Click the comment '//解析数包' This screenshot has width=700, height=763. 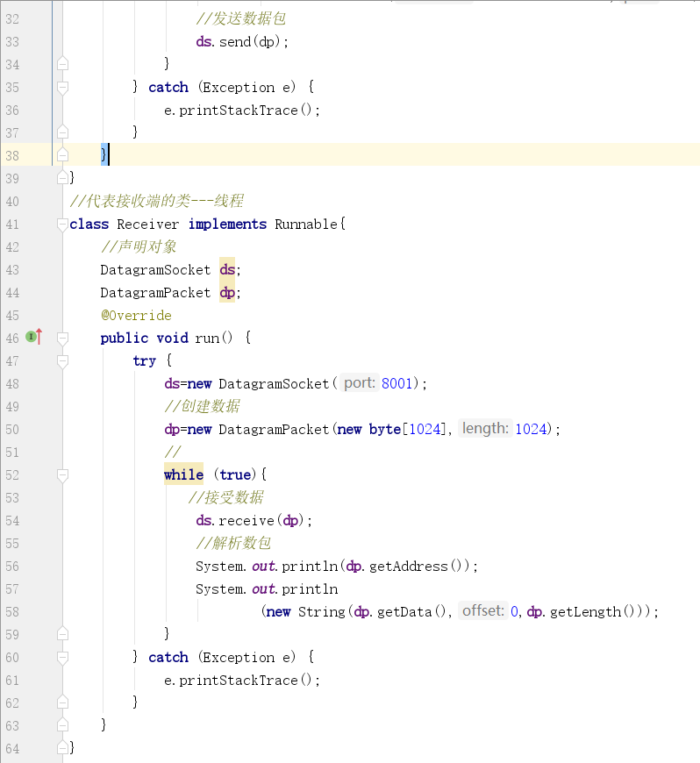(233, 543)
